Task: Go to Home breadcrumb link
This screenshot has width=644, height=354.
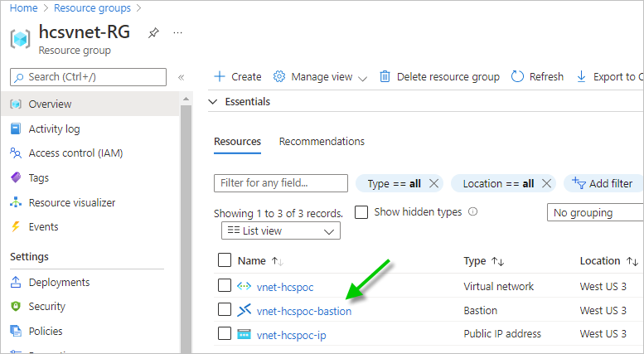Action: 23,7
